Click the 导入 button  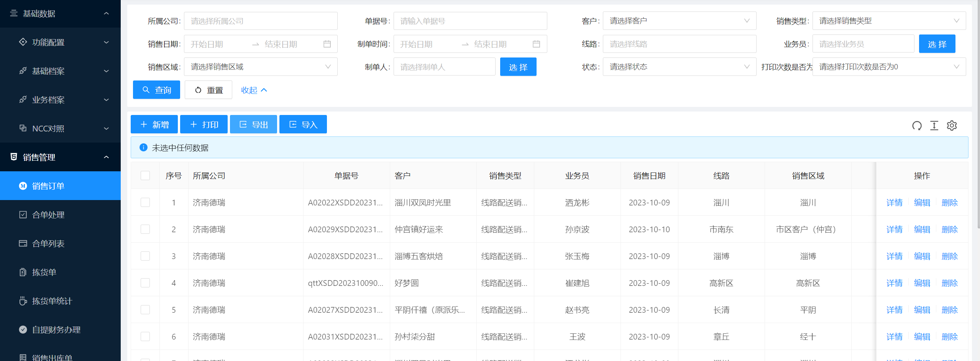303,124
